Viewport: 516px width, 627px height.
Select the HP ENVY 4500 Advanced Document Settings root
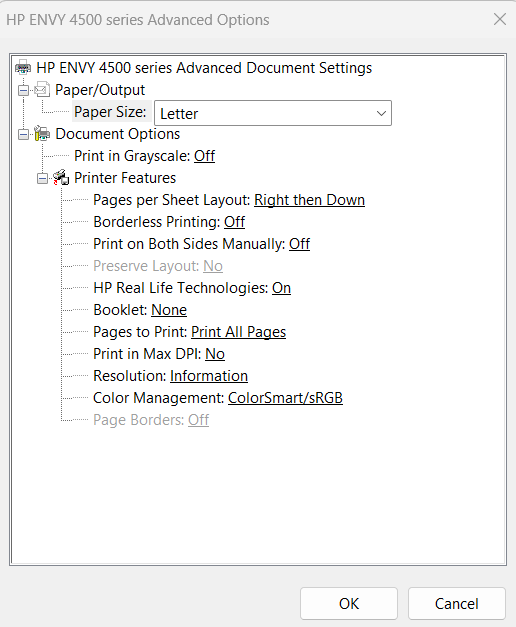(x=204, y=68)
